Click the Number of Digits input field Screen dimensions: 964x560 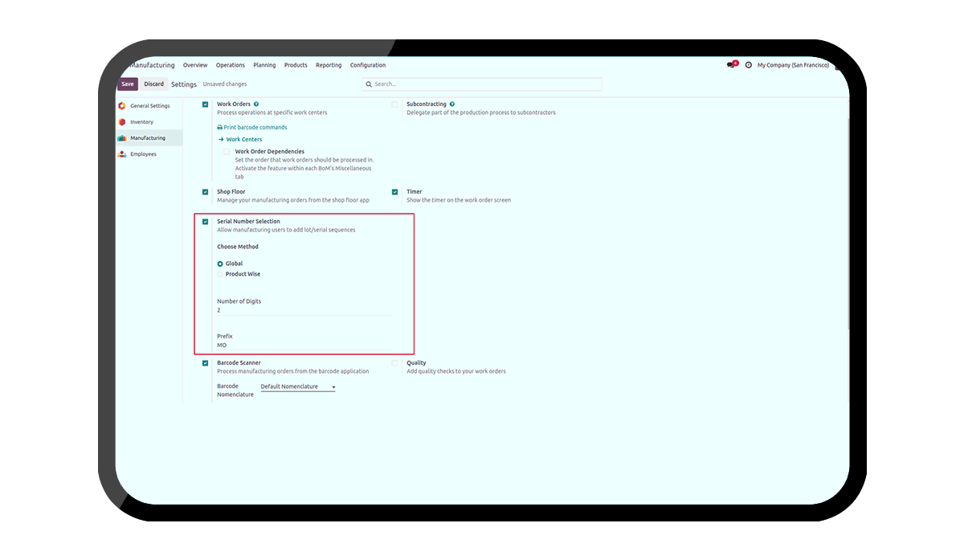coord(304,310)
